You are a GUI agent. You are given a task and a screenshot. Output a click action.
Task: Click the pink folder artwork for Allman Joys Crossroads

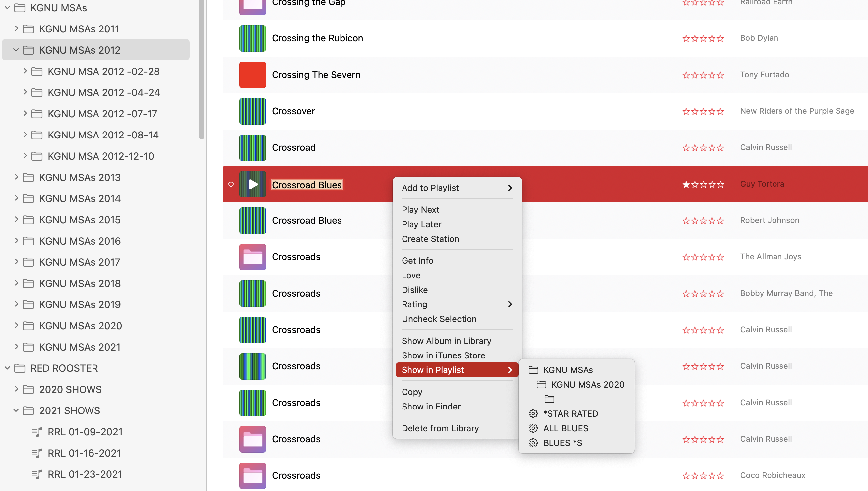(x=252, y=257)
